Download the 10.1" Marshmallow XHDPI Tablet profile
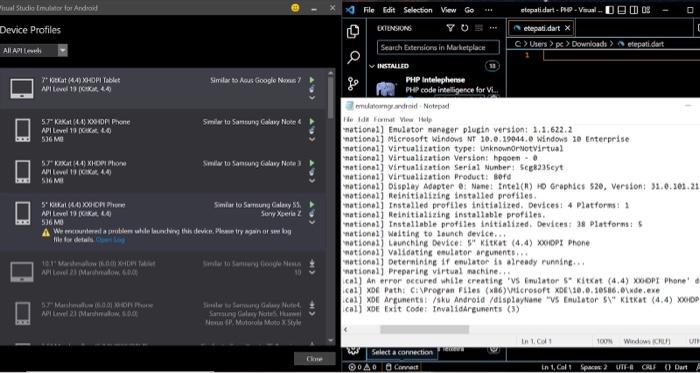The height and width of the screenshot is (373, 700). [x=312, y=263]
